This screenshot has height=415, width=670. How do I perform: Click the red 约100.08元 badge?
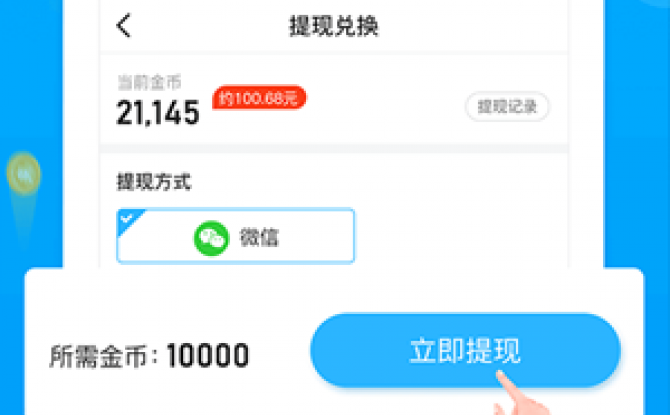[259, 97]
